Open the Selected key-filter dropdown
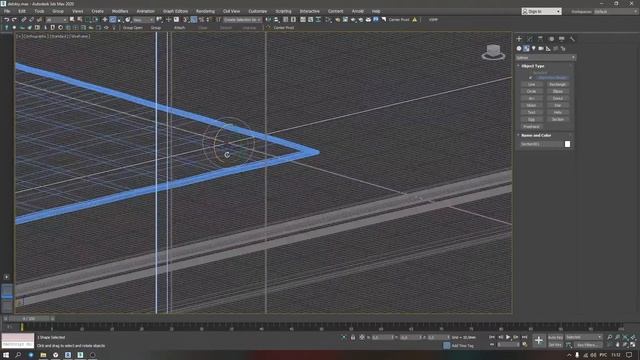Viewport: 640px width, 360px height. click(x=584, y=337)
